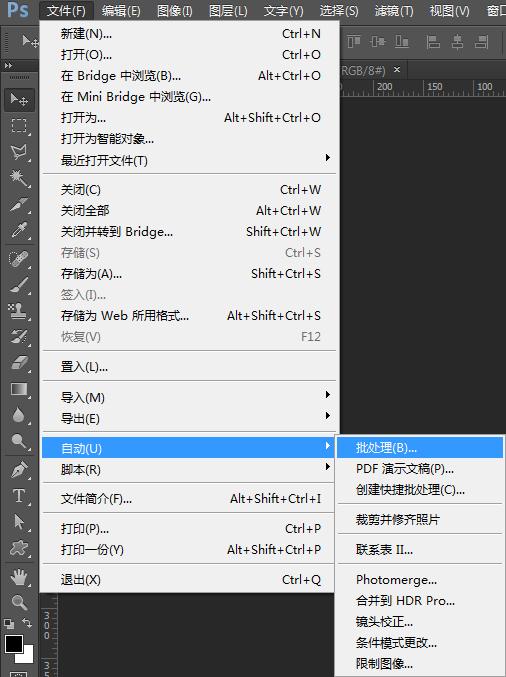Select the Blur tool
This screenshot has height=677, width=506.
click(x=19, y=415)
